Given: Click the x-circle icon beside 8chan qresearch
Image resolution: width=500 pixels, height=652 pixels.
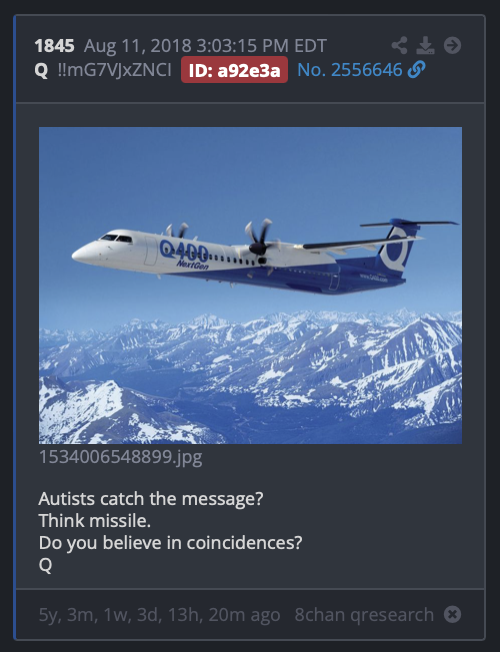Looking at the screenshot, I should [452, 614].
